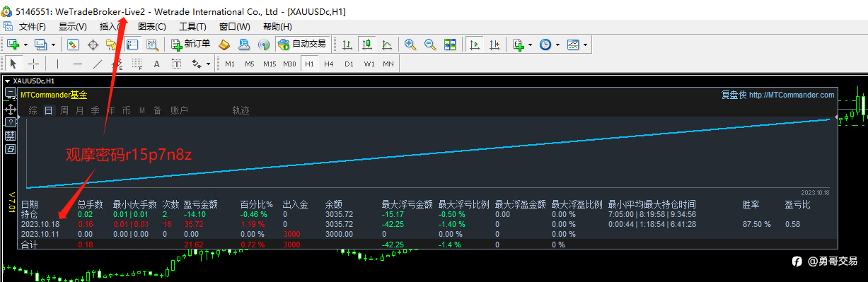This screenshot has width=868, height=282.
Task: Select the trendline drawing tool
Action: click(98, 64)
